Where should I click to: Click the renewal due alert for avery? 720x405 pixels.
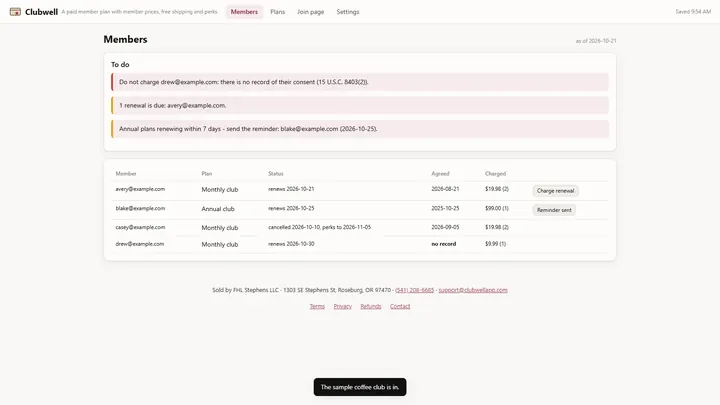[360, 106]
